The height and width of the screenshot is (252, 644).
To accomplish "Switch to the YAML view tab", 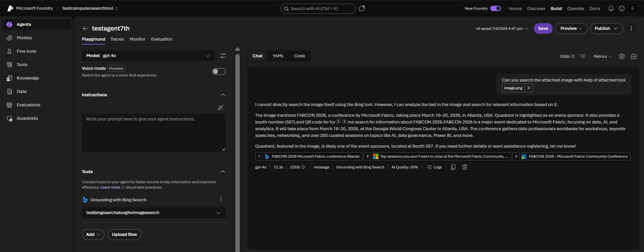I will coord(278,56).
